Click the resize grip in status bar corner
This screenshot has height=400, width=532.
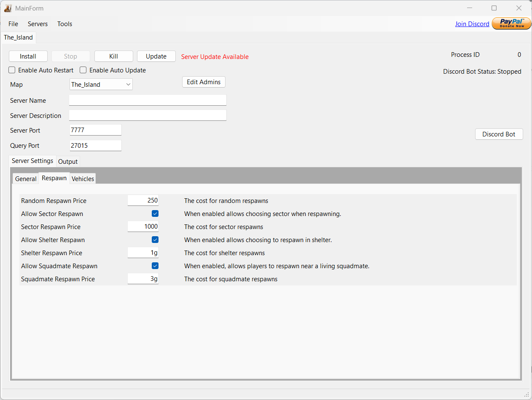click(526, 395)
